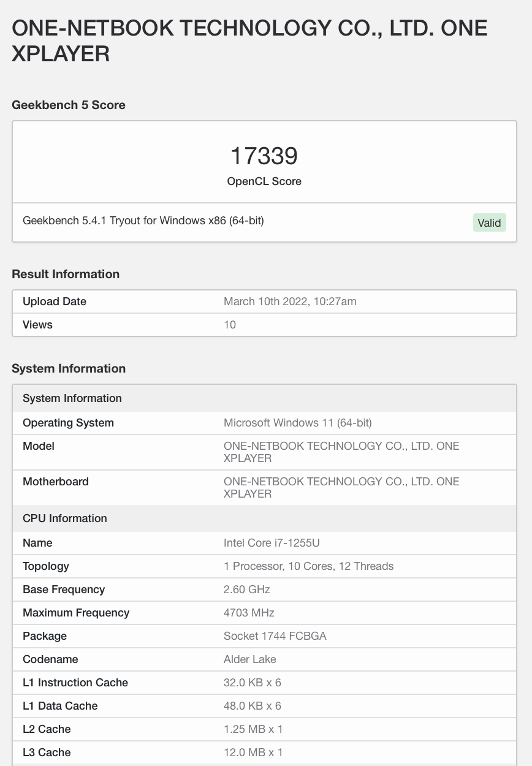Select the 17339 OpenCL score number
Viewport: 532px width, 766px height.
(x=264, y=156)
